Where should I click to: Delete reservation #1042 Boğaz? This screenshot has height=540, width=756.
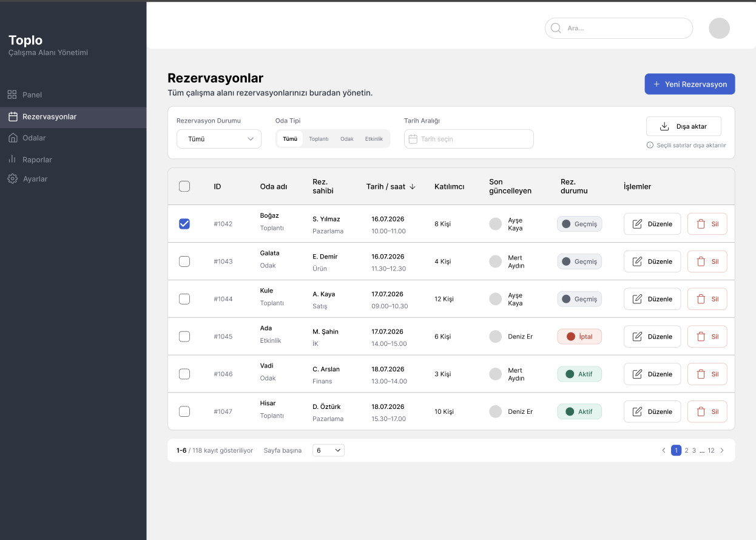(707, 224)
